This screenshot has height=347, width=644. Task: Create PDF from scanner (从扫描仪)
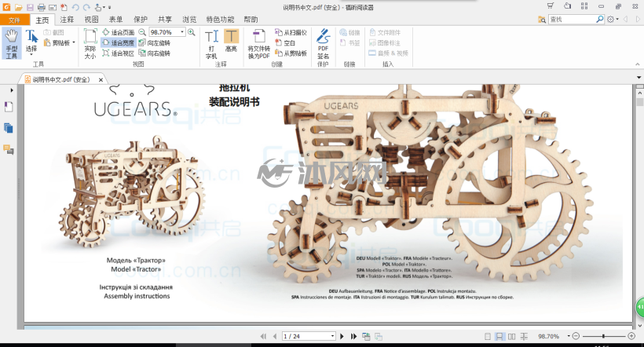pos(291,32)
